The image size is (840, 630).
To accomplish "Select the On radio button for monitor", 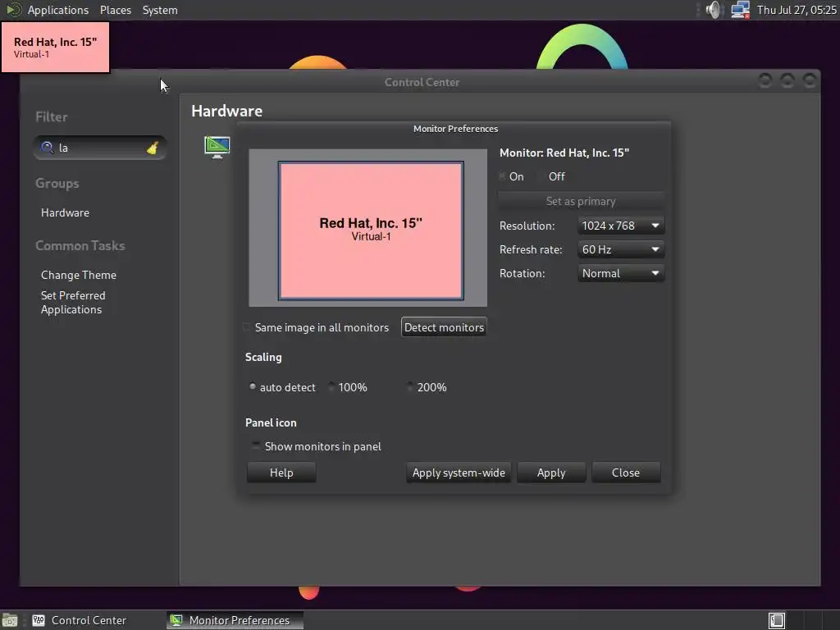I will click(503, 176).
